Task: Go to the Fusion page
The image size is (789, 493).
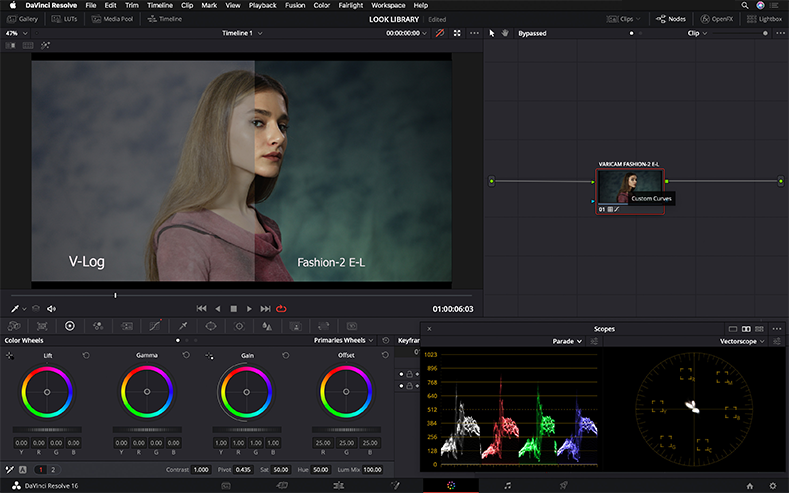Action: point(395,485)
